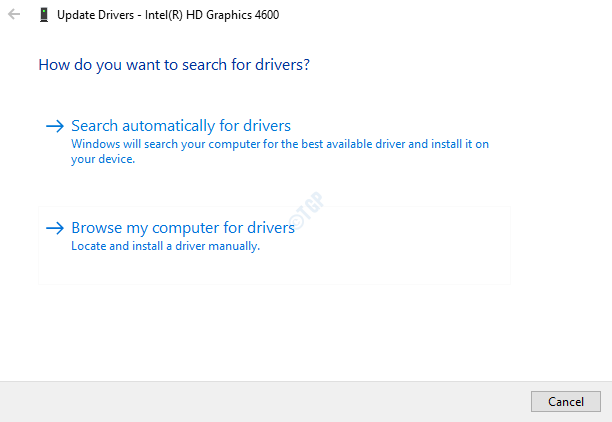Click the 'How do you want to search for drivers?' heading
This screenshot has height=422, width=612.
click(174, 65)
